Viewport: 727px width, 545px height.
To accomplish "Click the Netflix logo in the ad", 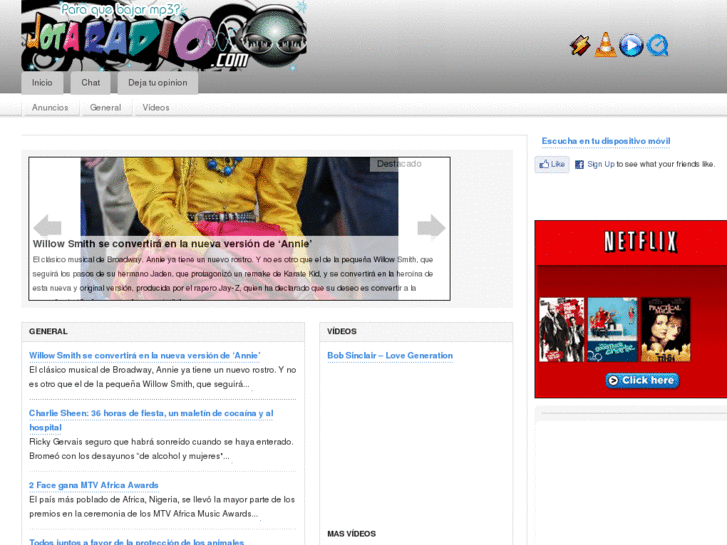I will tap(641, 242).
